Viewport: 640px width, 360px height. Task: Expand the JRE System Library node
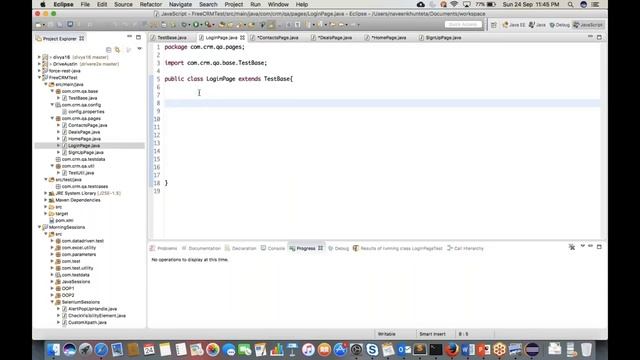[x=46, y=193]
